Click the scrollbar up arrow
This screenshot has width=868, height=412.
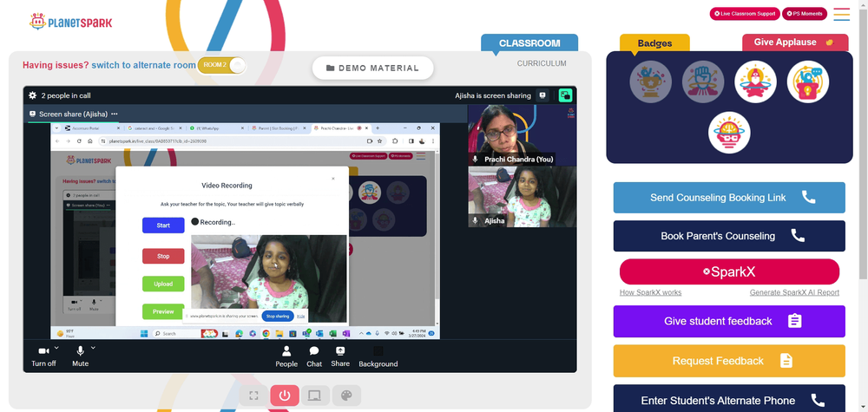pyautogui.click(x=863, y=3)
